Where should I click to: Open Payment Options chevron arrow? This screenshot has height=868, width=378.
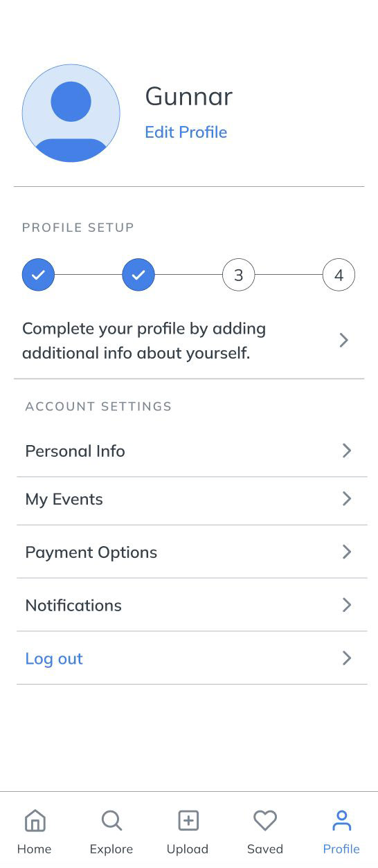347,552
